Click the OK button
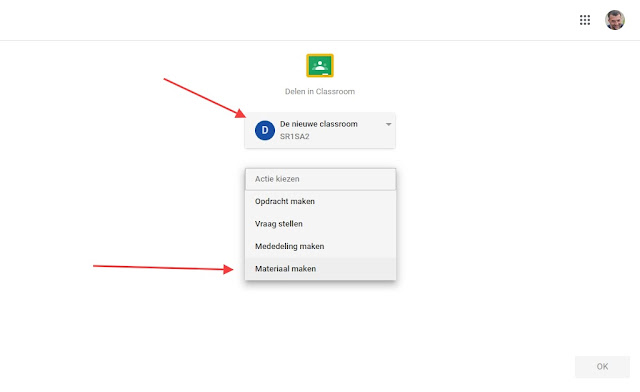640x392 pixels. (602, 367)
